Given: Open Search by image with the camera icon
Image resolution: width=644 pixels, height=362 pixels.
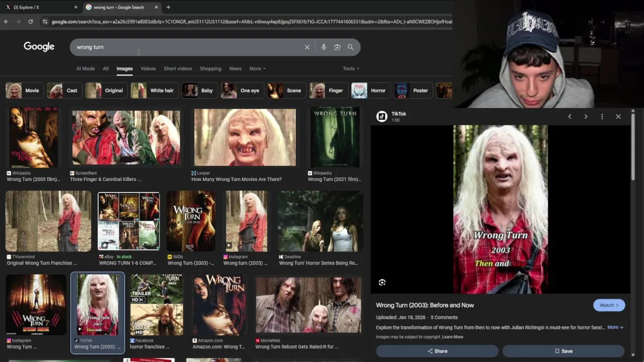Looking at the screenshot, I should [337, 47].
